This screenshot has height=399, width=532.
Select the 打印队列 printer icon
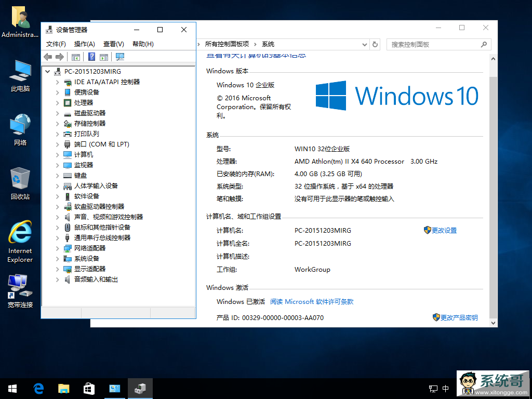(x=68, y=134)
